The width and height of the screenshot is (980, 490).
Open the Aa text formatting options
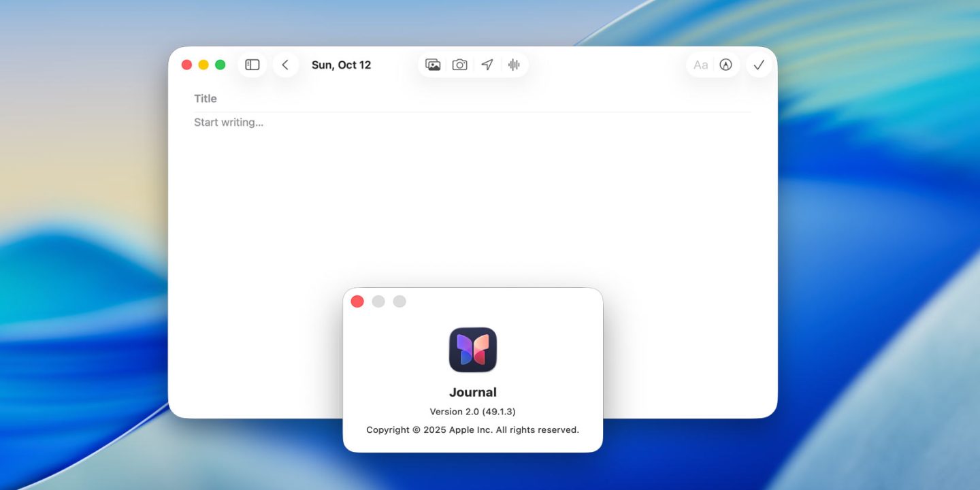coord(701,65)
